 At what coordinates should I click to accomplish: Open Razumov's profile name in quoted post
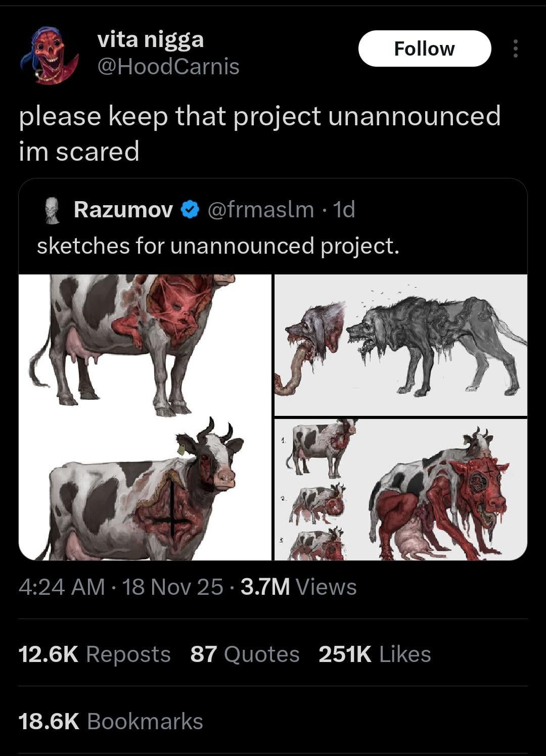coord(123,210)
